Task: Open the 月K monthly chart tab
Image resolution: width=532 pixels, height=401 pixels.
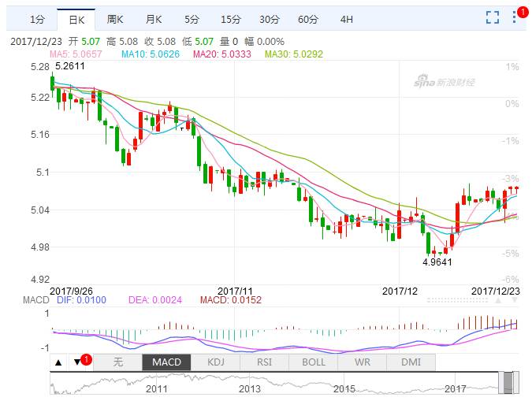Action: 154,19
